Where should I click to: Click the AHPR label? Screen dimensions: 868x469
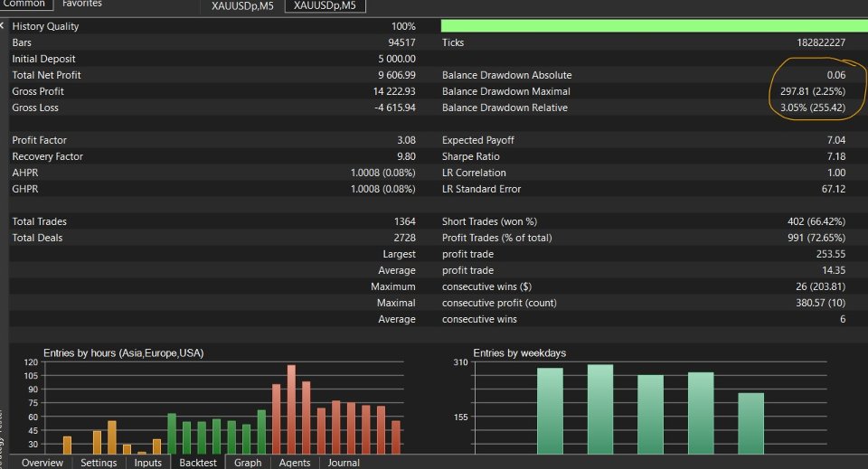click(x=25, y=173)
